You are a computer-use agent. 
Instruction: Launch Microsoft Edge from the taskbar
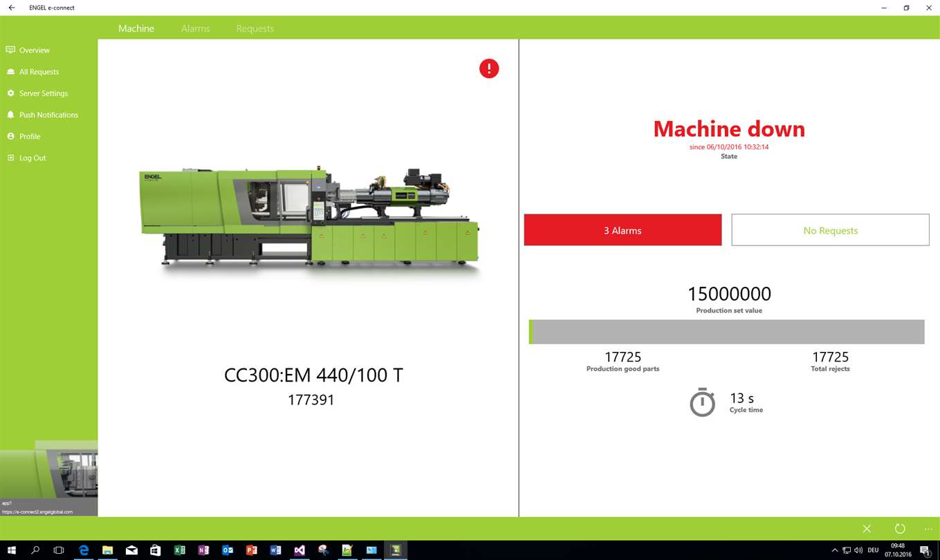[84, 550]
